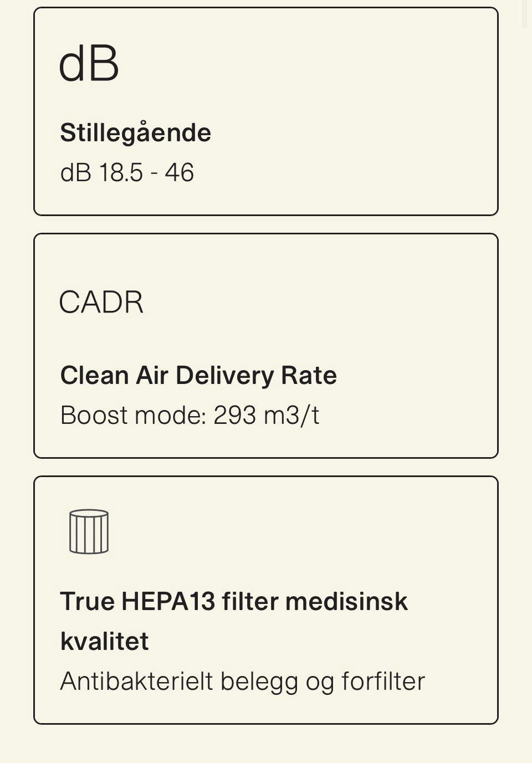Select the 293 m3/t airflow value
Image resolution: width=532 pixels, height=763 pixels.
coord(266,415)
